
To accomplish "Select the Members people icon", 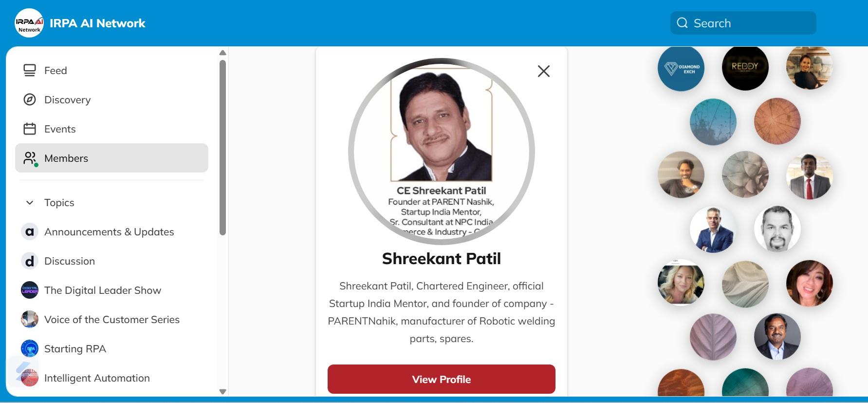I will (30, 158).
